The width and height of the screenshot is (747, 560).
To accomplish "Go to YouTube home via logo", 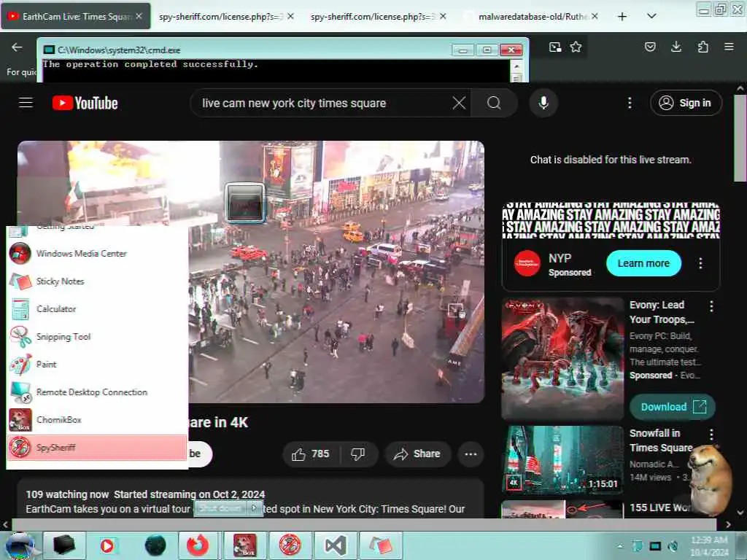I will click(x=85, y=103).
